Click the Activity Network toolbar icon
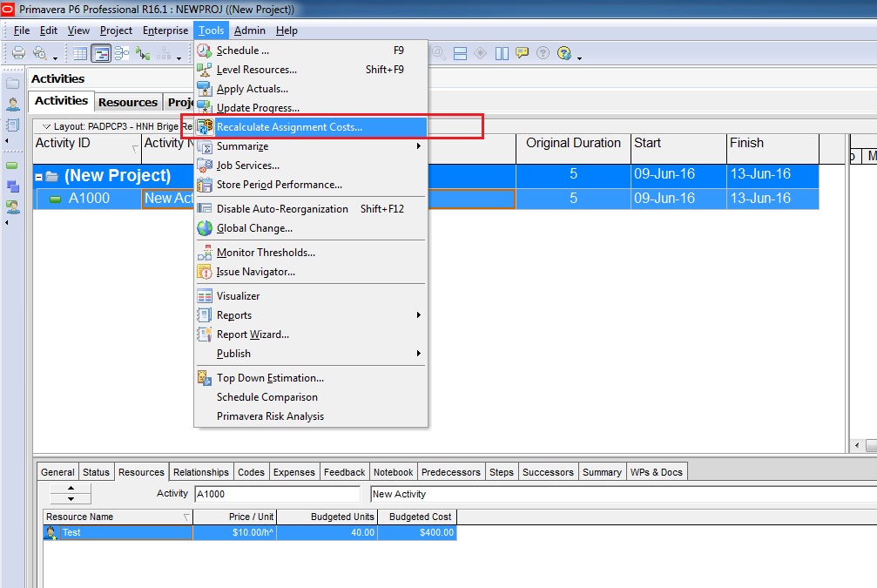The image size is (877, 588). [x=122, y=54]
